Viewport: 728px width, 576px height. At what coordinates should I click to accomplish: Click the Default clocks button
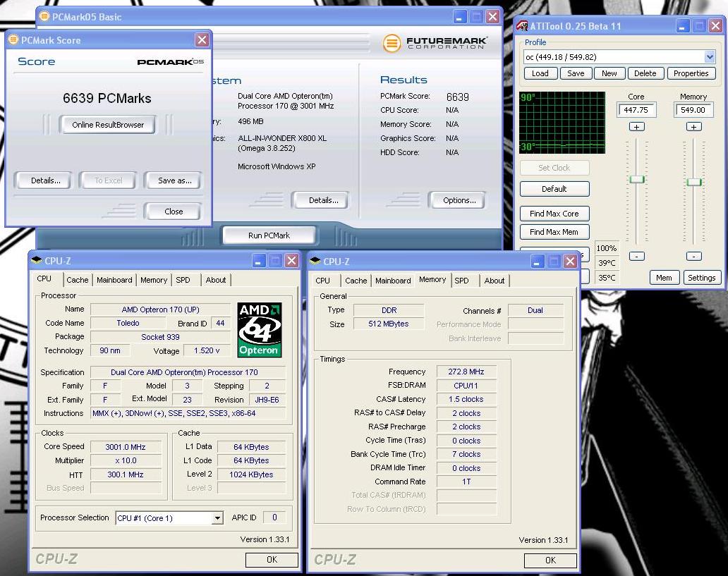click(554, 189)
